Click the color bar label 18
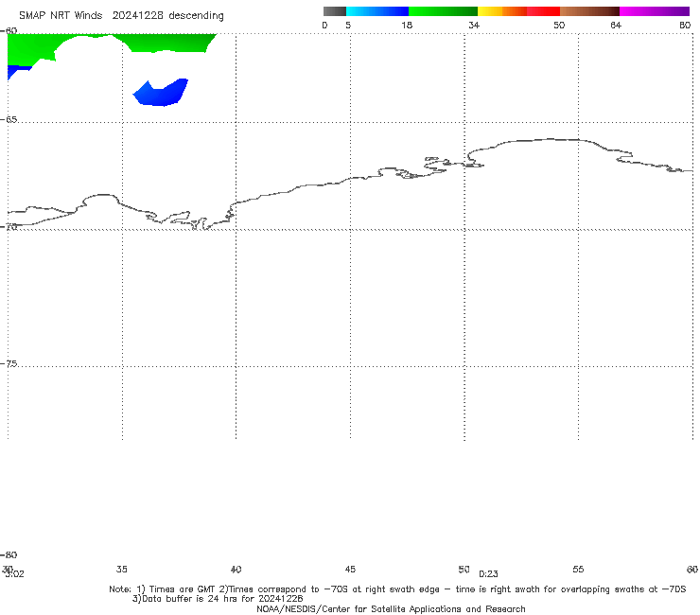The width and height of the screenshot is (700, 615). point(407,26)
